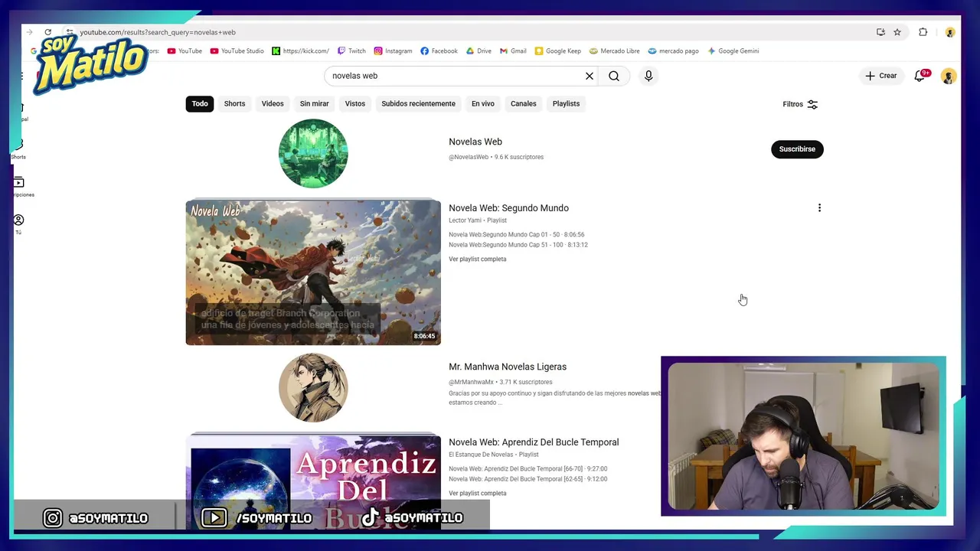This screenshot has height=551, width=980.
Task: Open the YouTube Studio bookmark
Action: 237,51
